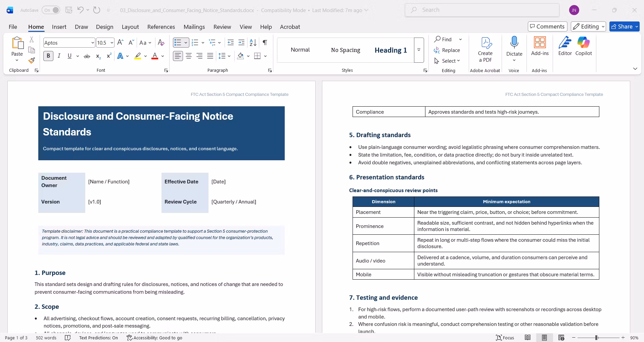Click the Clear All Formatting icon

click(161, 43)
